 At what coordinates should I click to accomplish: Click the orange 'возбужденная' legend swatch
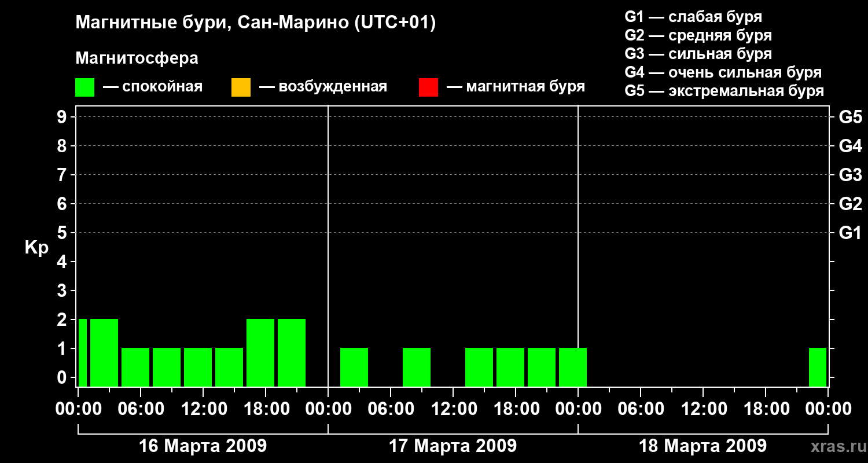point(241,87)
